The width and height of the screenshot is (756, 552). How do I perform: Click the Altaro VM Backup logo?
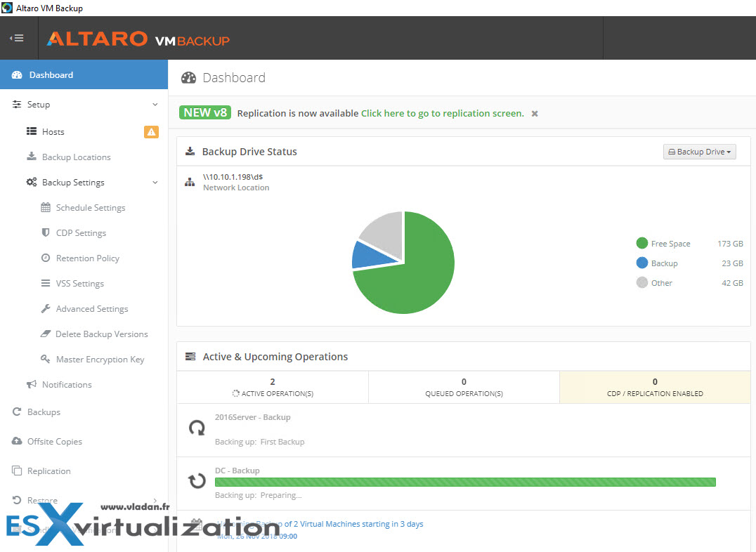(x=138, y=39)
